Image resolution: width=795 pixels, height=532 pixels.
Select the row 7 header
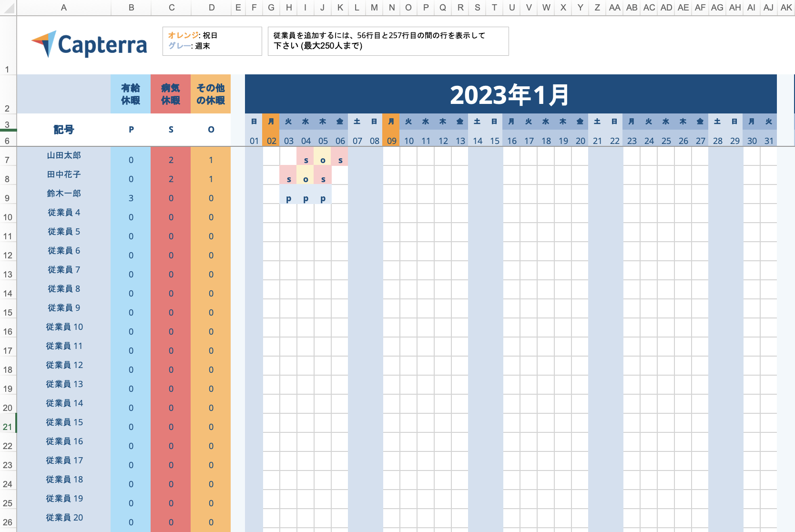(8, 160)
